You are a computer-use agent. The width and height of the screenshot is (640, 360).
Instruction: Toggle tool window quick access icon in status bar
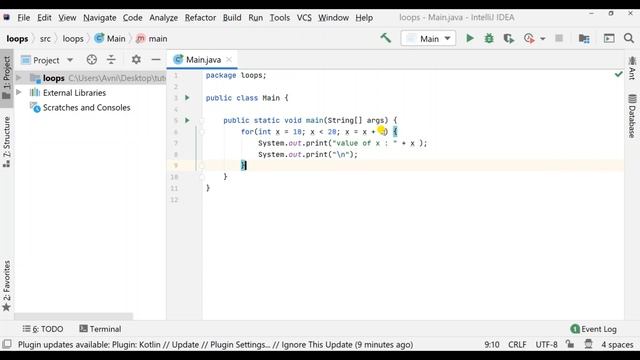[x=7, y=344]
